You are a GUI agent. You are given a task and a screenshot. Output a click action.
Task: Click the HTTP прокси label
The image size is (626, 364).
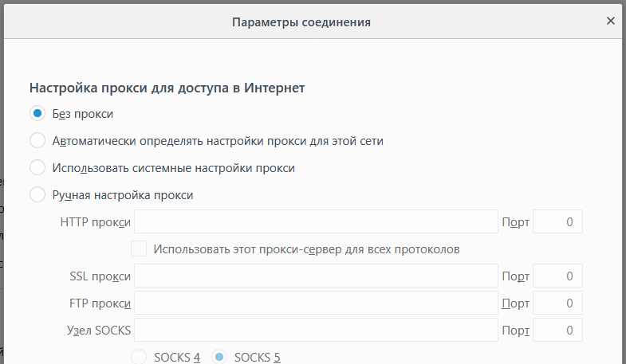pos(96,222)
